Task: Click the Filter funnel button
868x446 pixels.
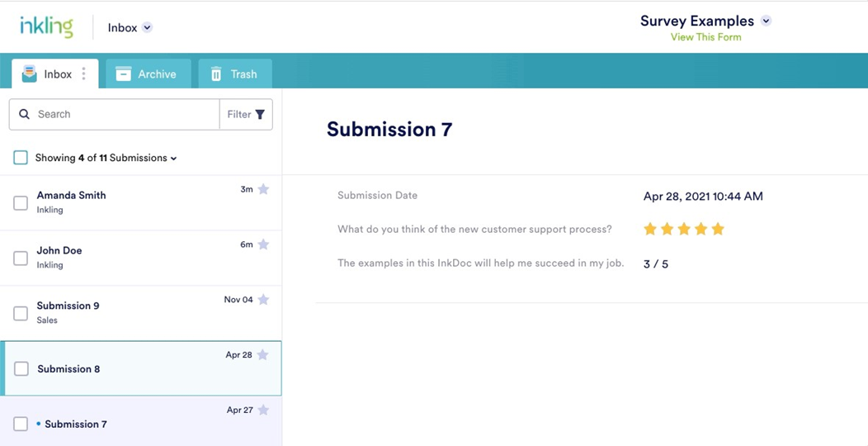Action: [x=246, y=115]
